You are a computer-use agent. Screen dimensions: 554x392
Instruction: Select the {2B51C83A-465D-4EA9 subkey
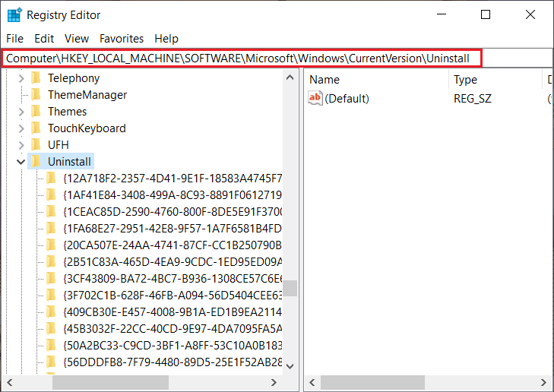(173, 261)
